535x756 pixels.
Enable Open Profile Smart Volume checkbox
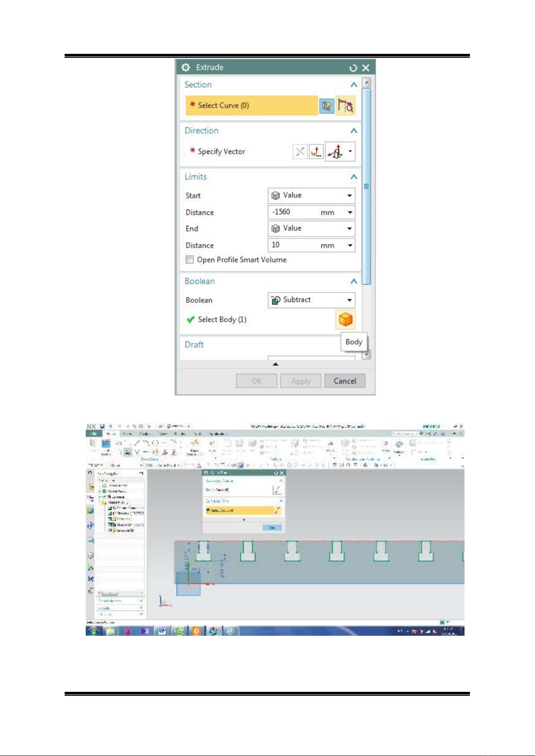190,260
